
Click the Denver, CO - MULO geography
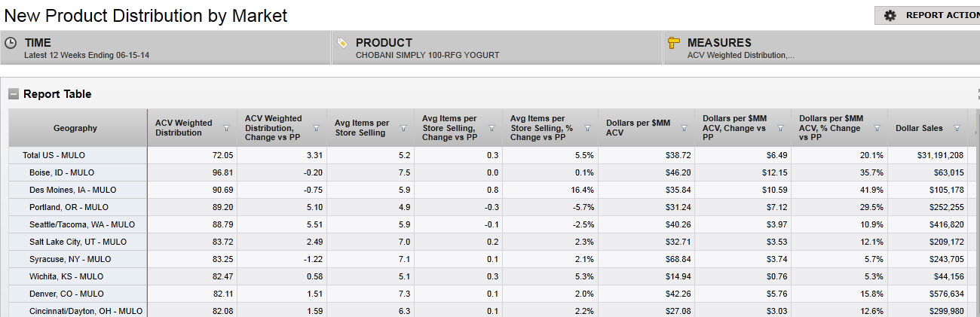tap(66, 294)
